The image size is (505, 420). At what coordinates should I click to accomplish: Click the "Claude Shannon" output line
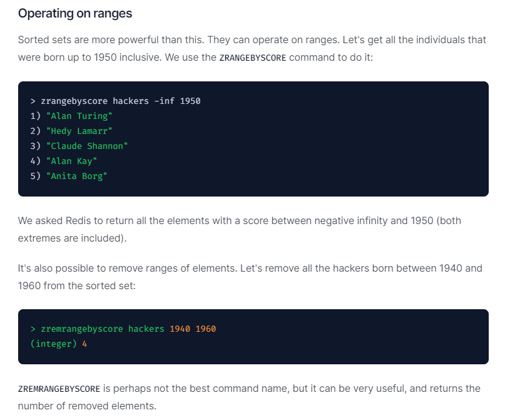86,146
